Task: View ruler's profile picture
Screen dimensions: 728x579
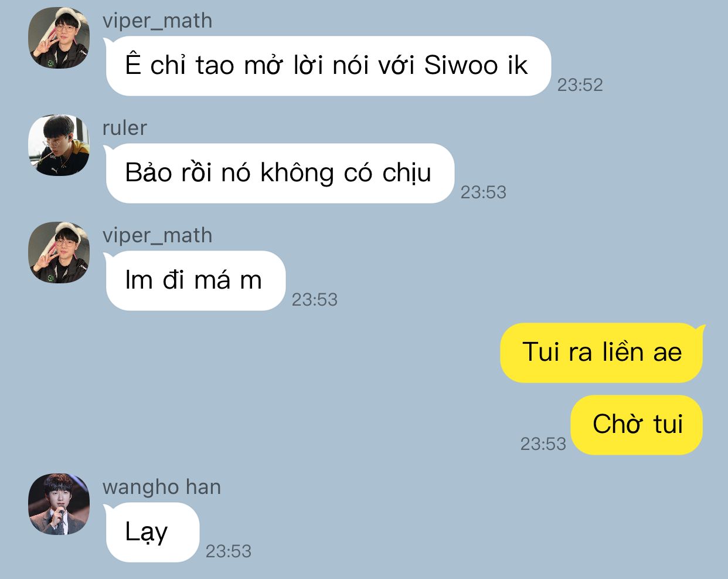Action: tap(59, 145)
